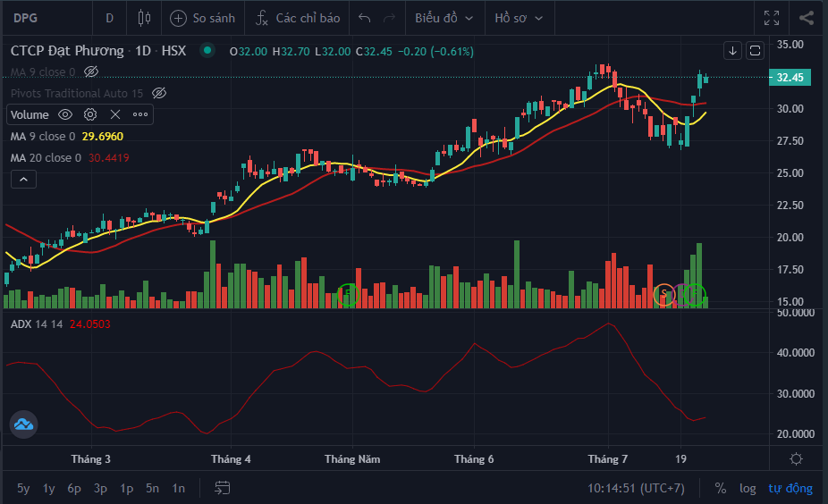
Task: Click the share chart icon
Action: click(807, 18)
